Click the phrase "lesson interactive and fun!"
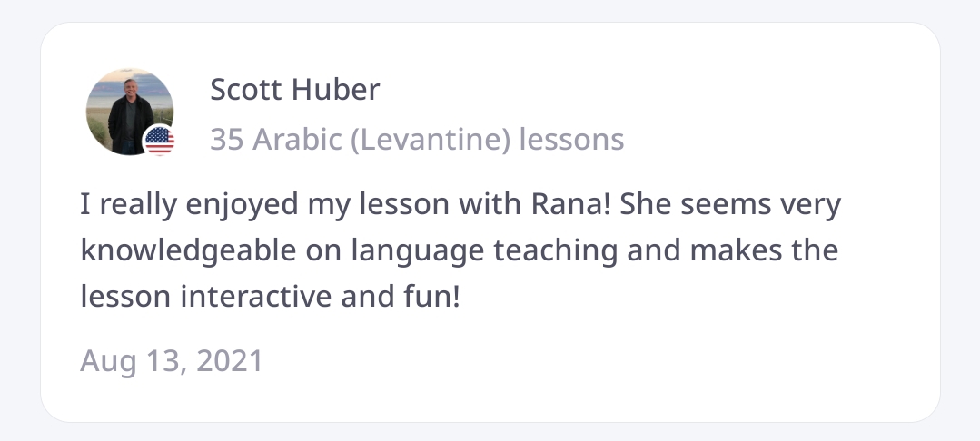The height and width of the screenshot is (441, 980). tap(271, 295)
